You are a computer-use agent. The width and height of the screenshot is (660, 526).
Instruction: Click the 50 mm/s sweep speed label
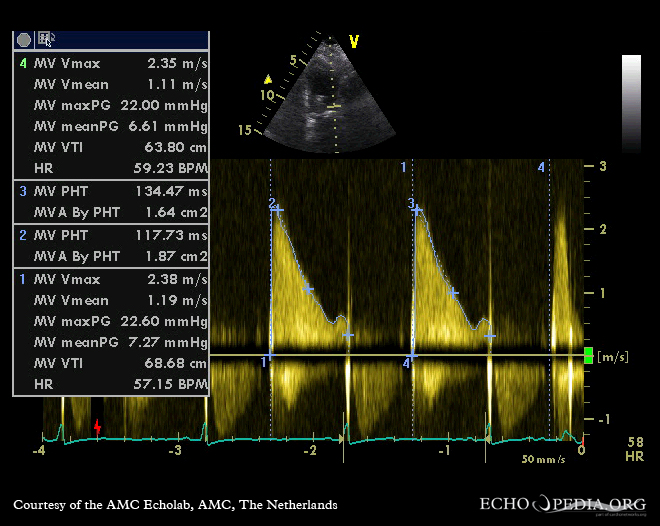pos(543,459)
